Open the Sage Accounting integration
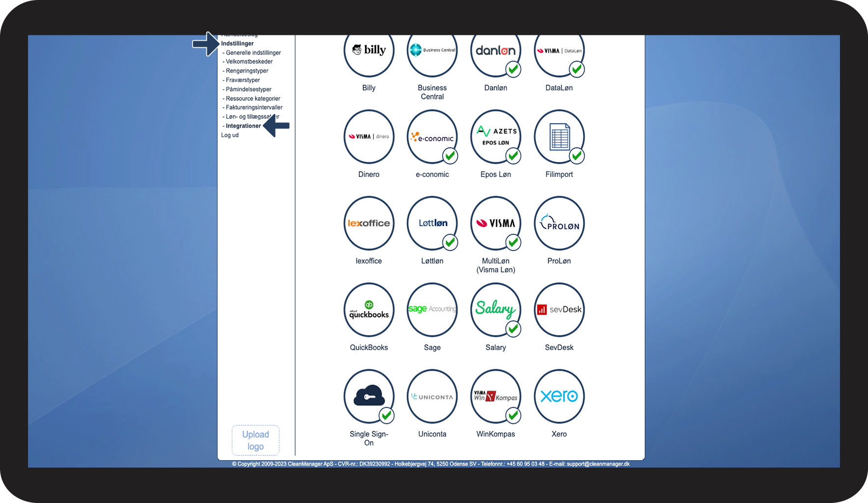The width and height of the screenshot is (868, 503). pyautogui.click(x=432, y=310)
